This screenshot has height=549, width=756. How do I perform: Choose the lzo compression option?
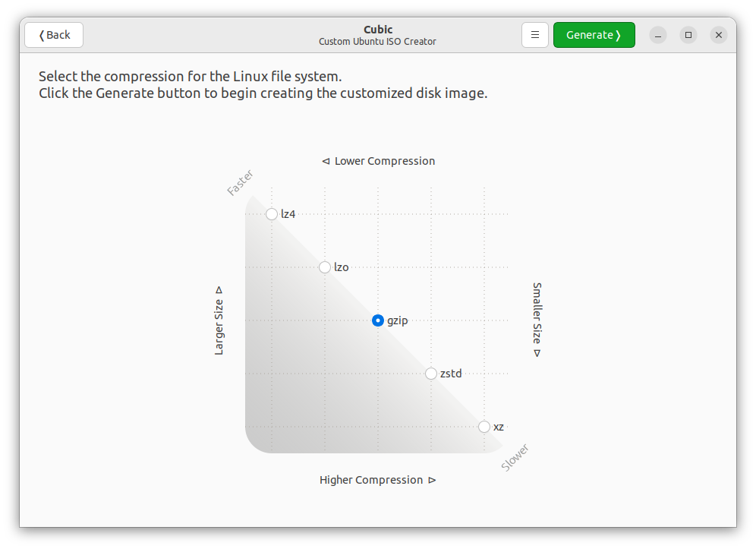[x=325, y=267]
